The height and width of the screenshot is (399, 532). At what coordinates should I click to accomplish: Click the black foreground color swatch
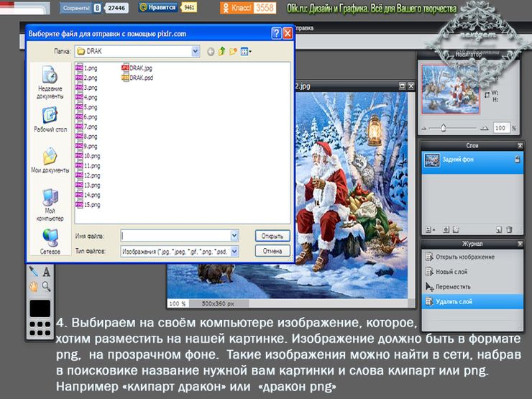[40, 308]
